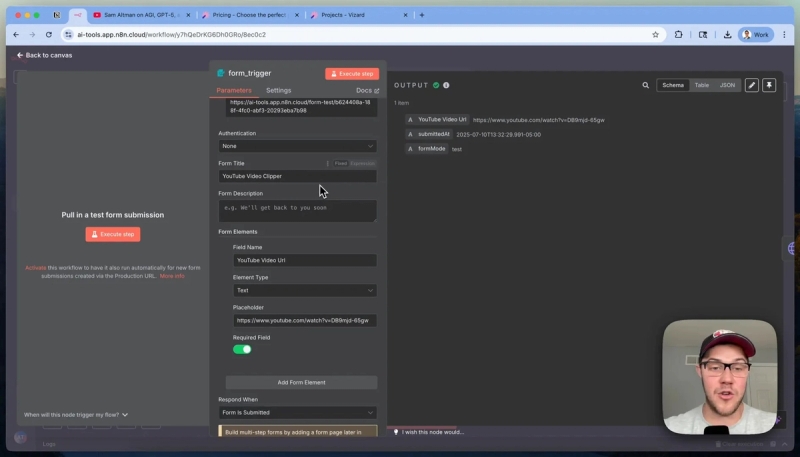Click the form test URL text

[301, 106]
